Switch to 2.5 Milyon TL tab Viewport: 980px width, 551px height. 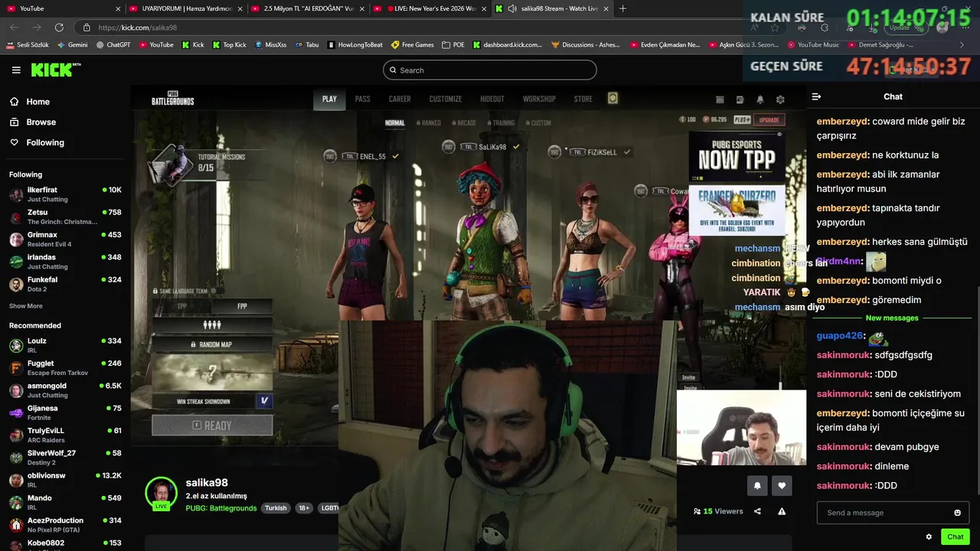[x=308, y=8]
